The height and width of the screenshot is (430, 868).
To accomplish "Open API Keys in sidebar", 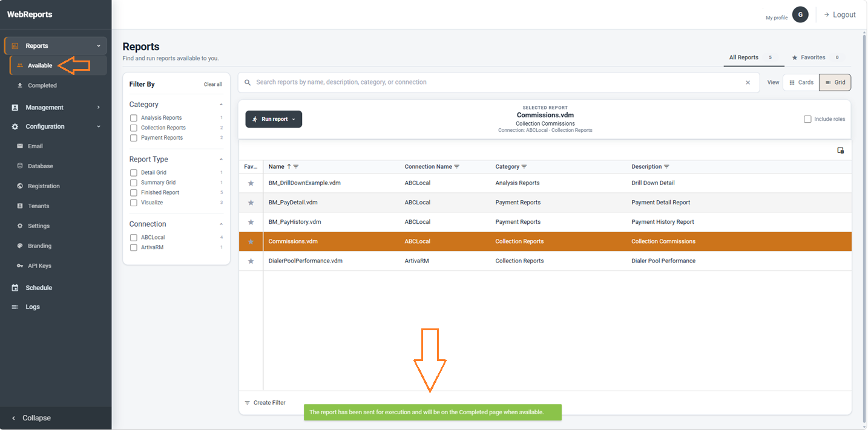I will [40, 266].
